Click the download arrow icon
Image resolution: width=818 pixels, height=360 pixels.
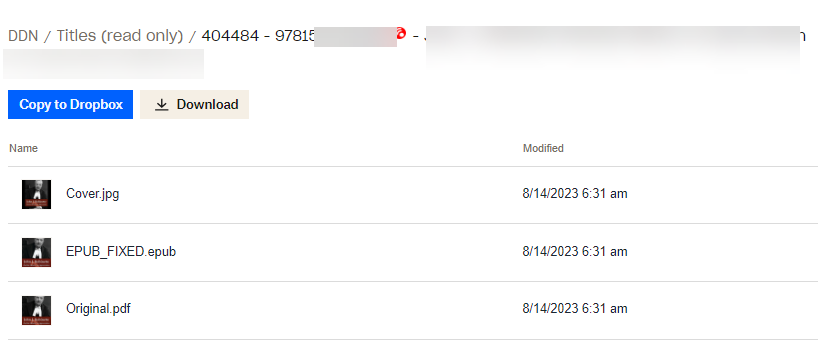pyautogui.click(x=162, y=105)
